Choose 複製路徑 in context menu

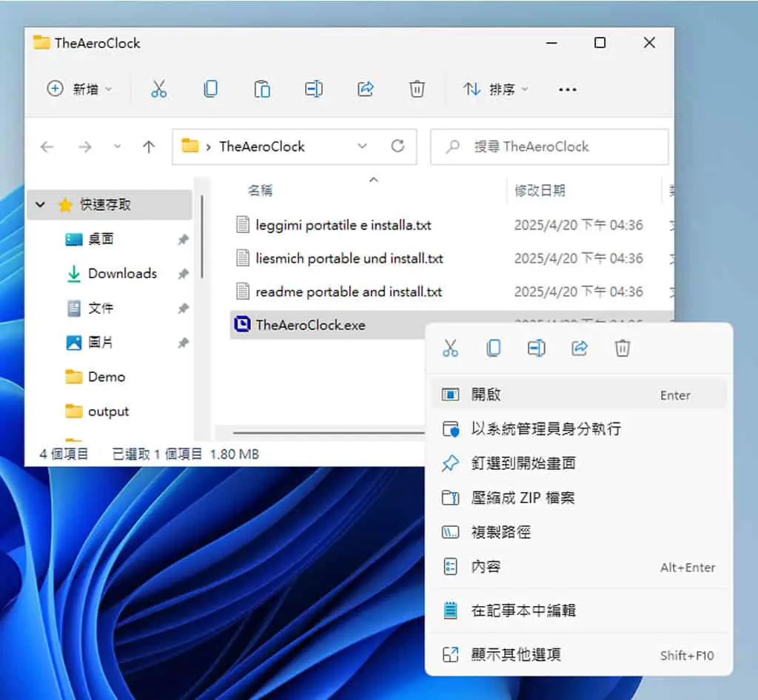click(579, 532)
